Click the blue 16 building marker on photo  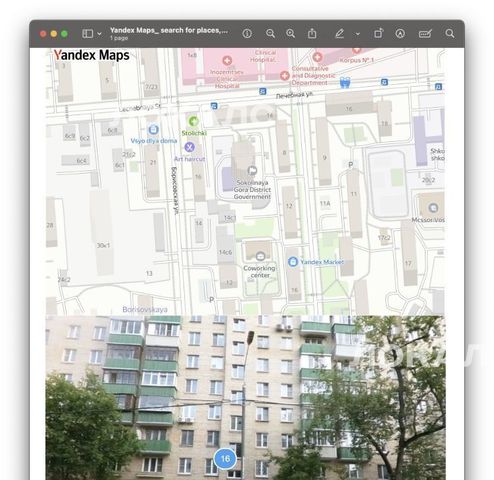(x=225, y=459)
